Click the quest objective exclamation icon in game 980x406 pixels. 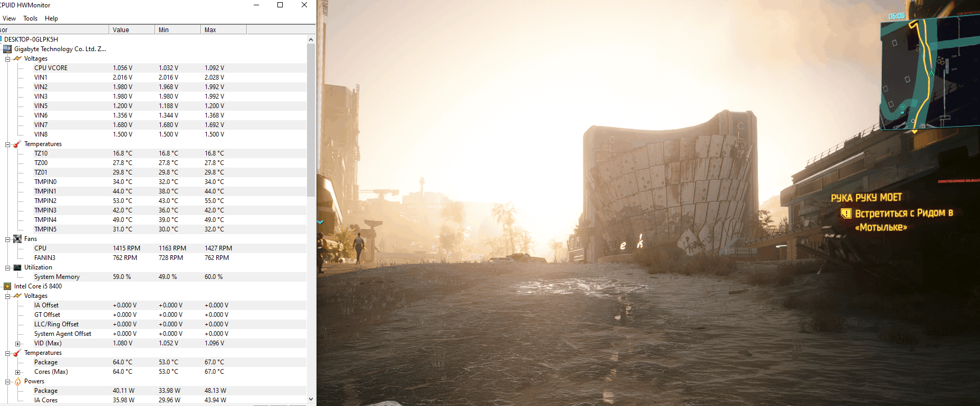point(846,214)
